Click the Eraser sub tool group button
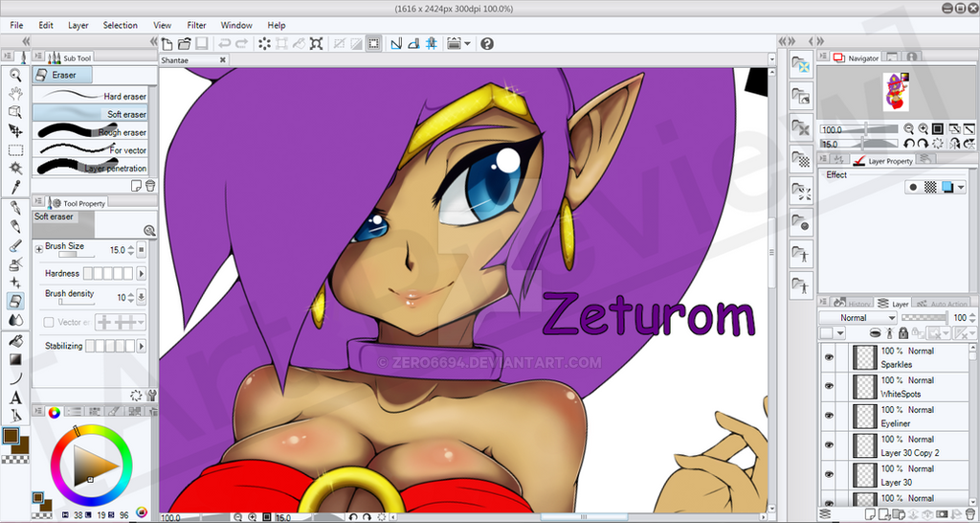 pos(62,75)
